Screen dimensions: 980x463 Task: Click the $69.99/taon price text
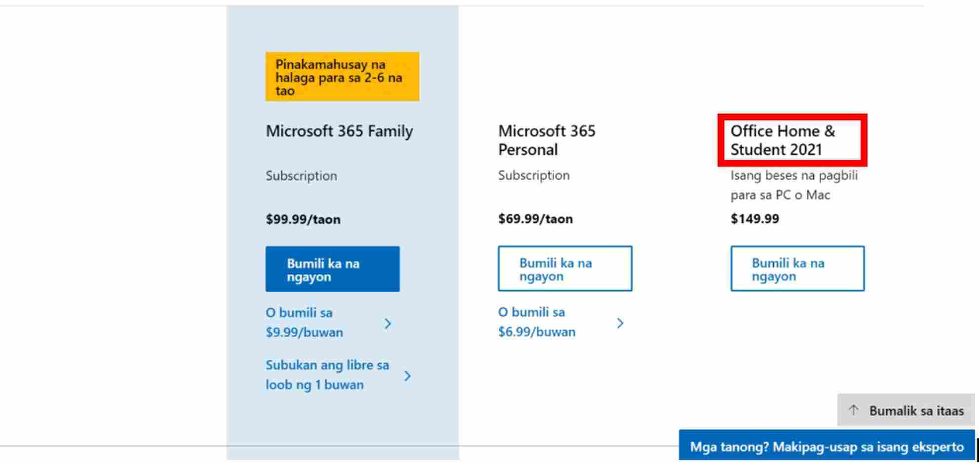(x=535, y=219)
